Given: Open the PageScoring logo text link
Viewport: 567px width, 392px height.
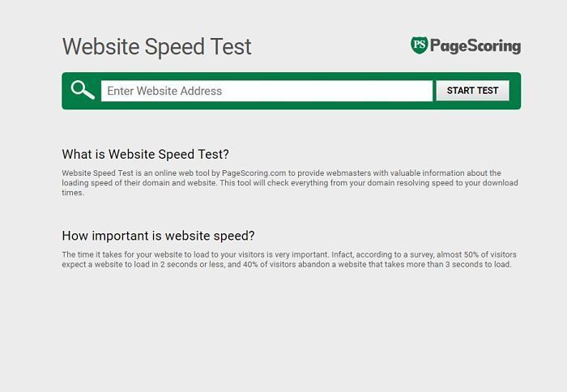Looking at the screenshot, I should (475, 45).
